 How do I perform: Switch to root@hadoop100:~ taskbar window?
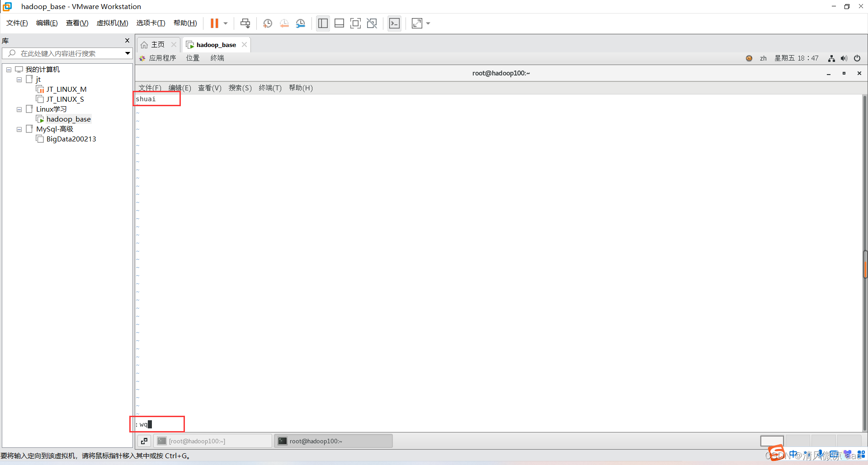(x=333, y=441)
